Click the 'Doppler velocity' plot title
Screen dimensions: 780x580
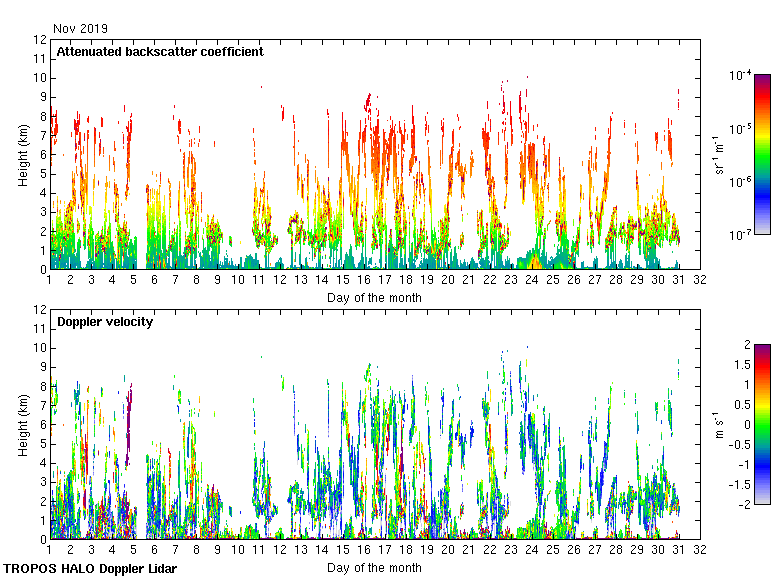pos(105,321)
